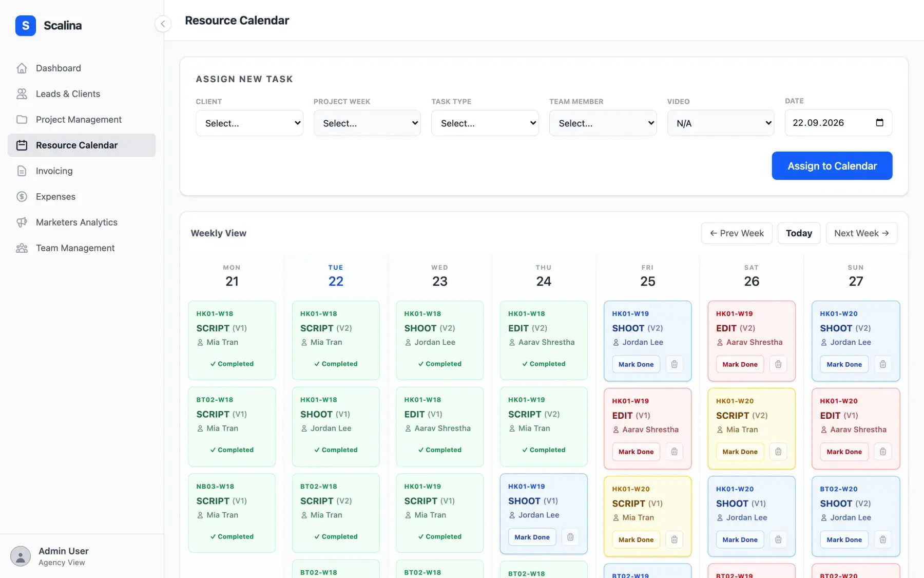The height and width of the screenshot is (578, 924).
Task: Select the TUE 22 column header
Action: pos(336,276)
